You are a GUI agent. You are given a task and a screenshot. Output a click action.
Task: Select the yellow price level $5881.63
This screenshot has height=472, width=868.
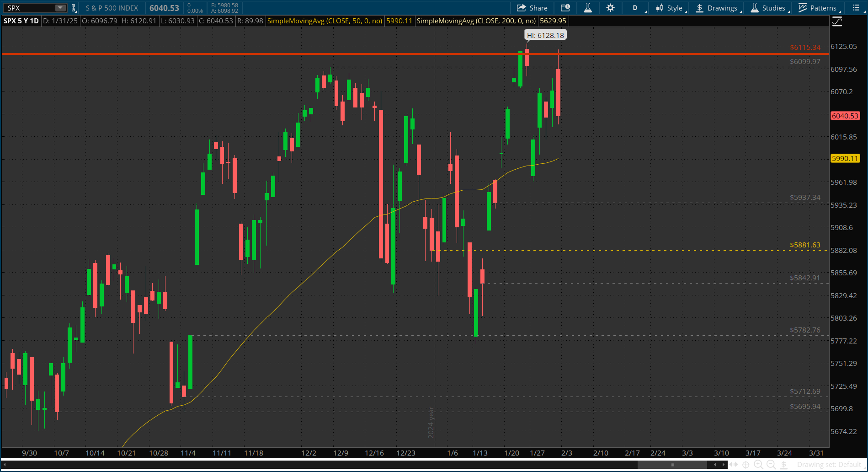(x=805, y=245)
